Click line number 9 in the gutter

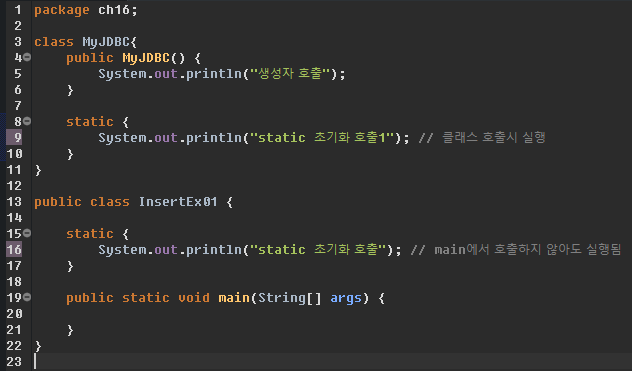tap(18, 138)
